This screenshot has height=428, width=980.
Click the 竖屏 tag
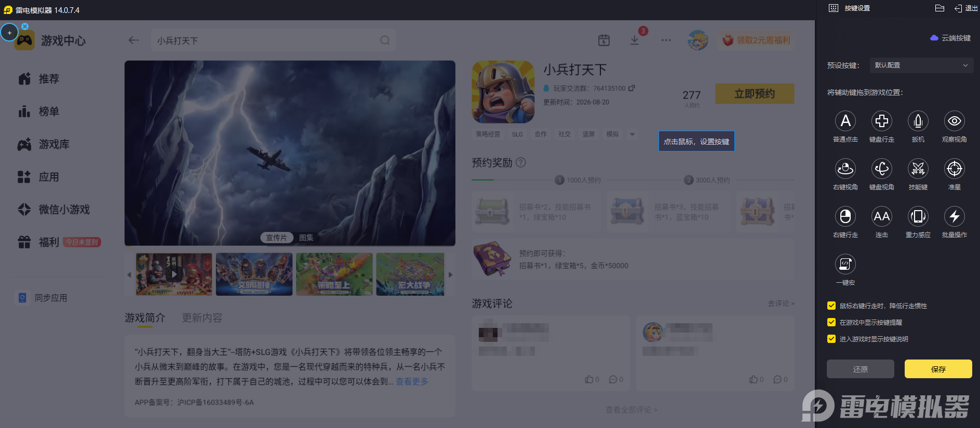point(588,134)
